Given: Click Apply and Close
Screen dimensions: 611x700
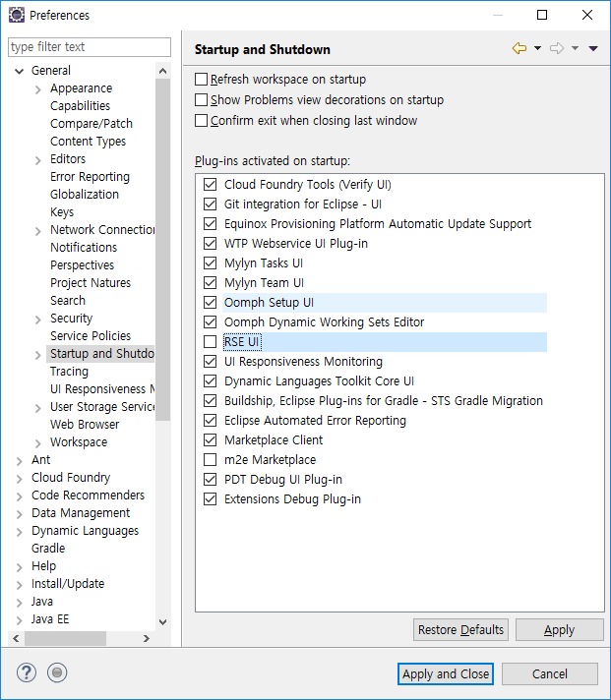Looking at the screenshot, I should 446,673.
